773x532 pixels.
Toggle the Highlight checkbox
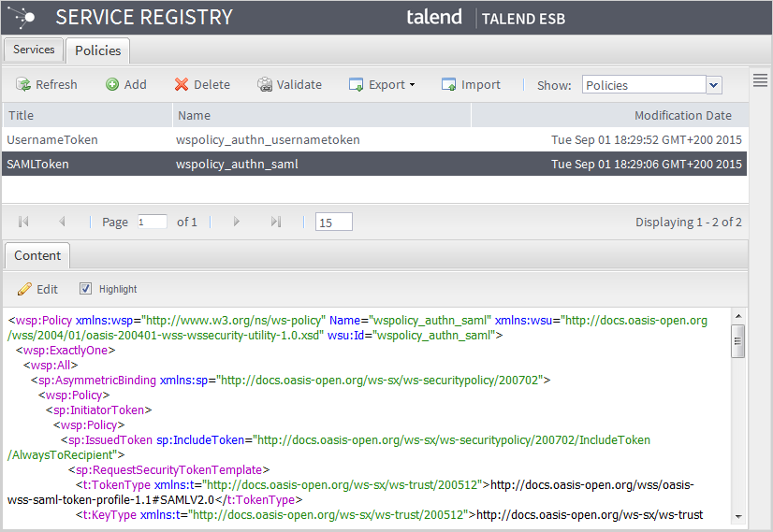click(85, 289)
